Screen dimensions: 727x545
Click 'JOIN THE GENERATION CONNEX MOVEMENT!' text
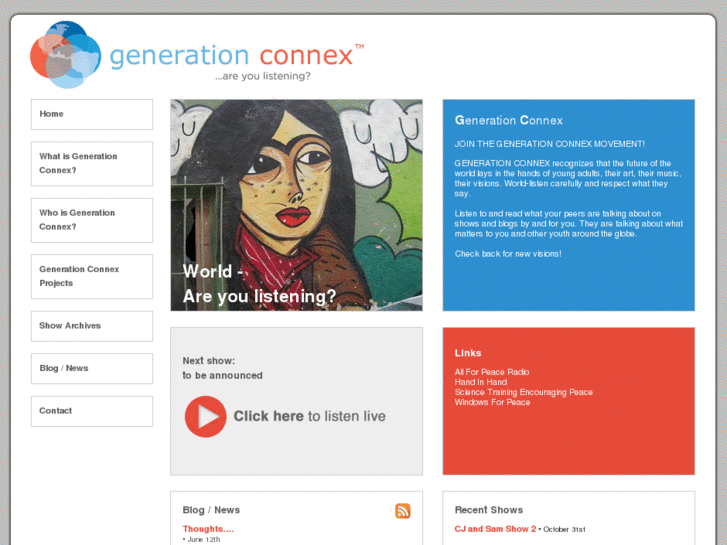549,144
